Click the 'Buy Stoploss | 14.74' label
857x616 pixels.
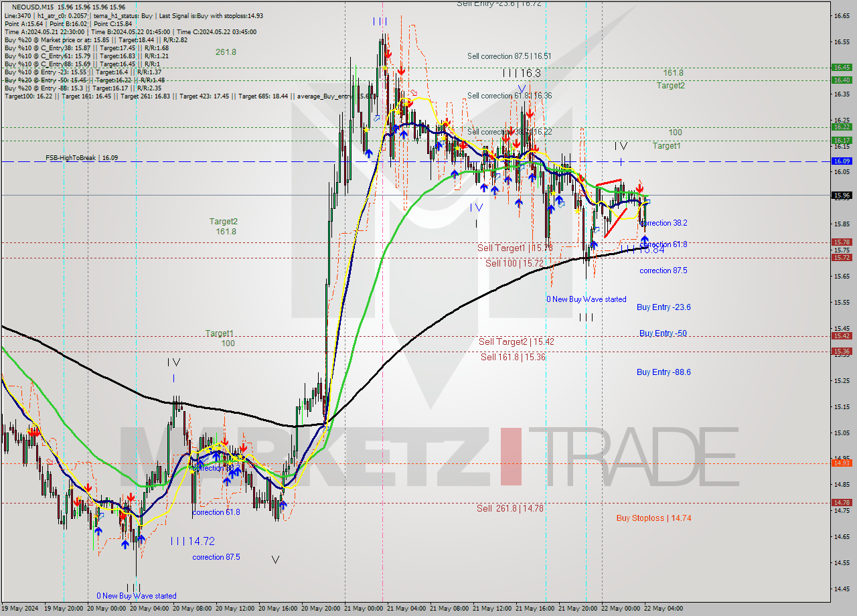tap(654, 518)
